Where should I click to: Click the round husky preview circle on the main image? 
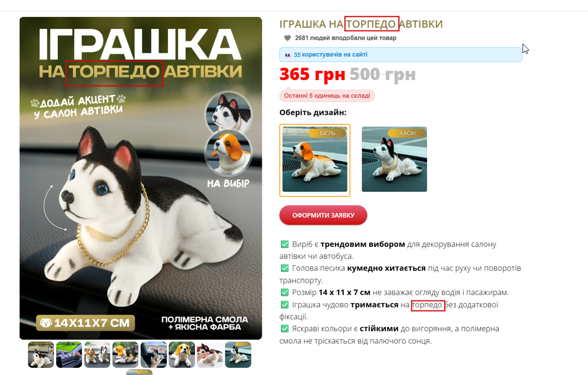tap(229, 112)
